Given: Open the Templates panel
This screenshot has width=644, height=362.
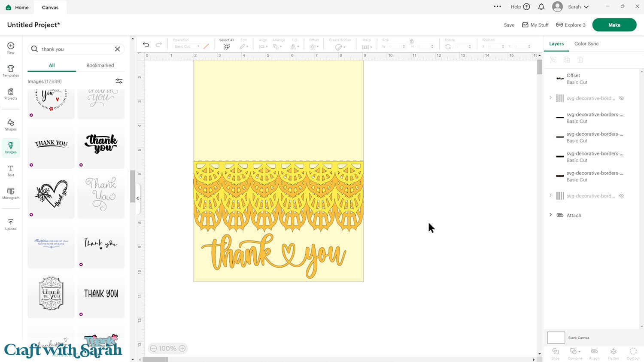Looking at the screenshot, I should (11, 71).
